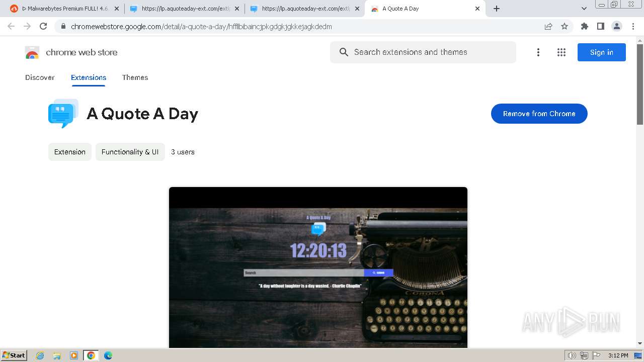Launch Internet Explorer from the taskbar
This screenshot has width=644, height=362.
(40, 355)
